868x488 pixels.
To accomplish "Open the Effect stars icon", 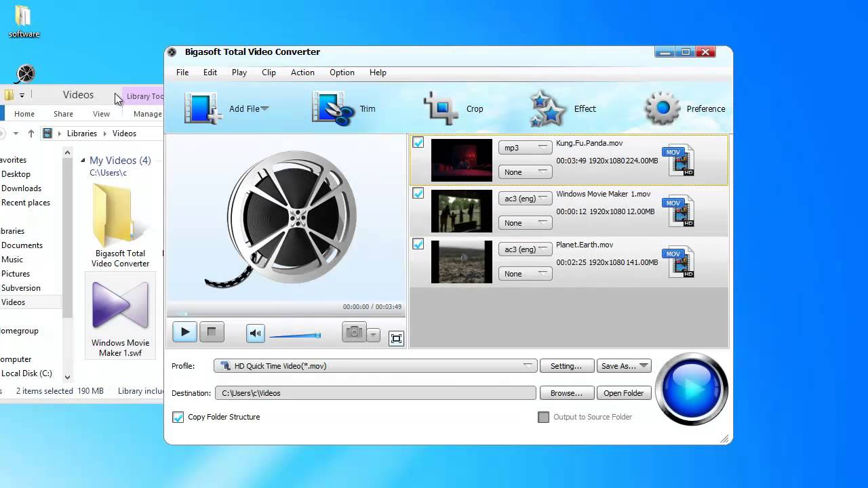I will click(x=547, y=108).
